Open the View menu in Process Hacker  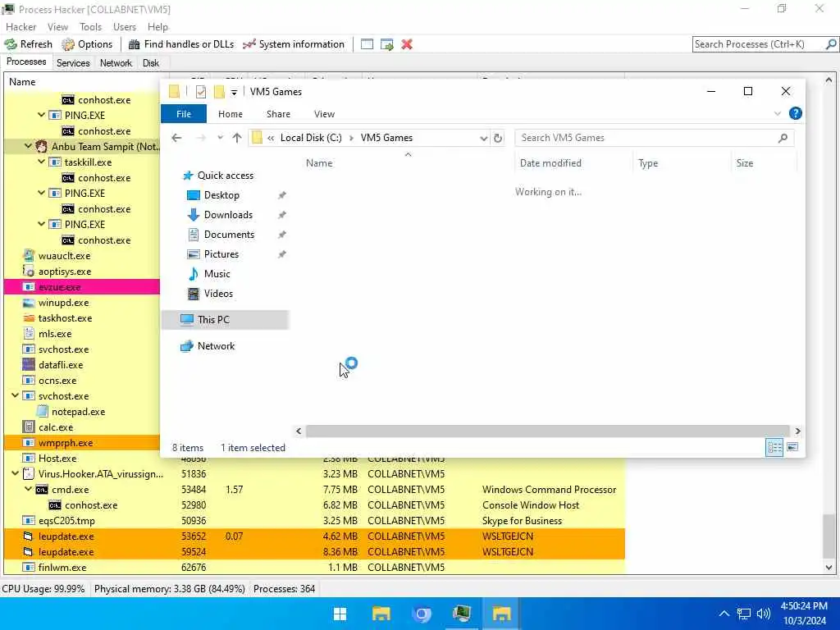(x=57, y=27)
